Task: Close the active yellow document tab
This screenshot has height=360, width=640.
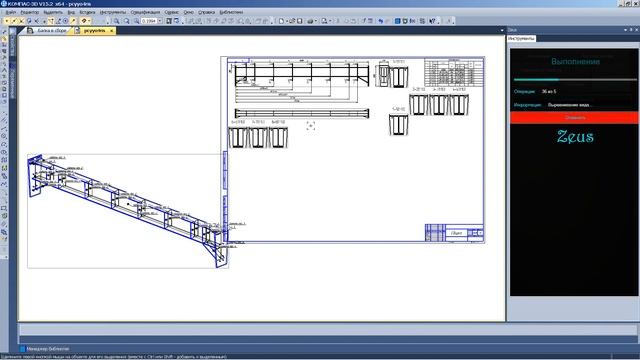Action: pos(111,31)
